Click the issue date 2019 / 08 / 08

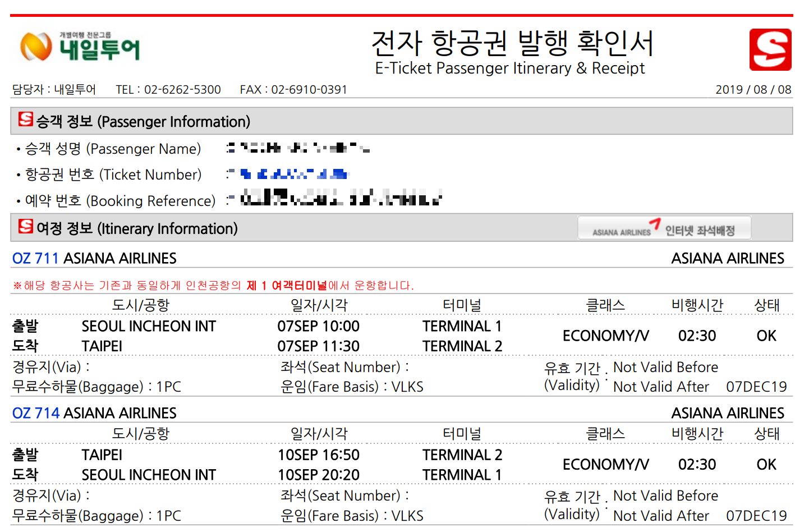click(753, 89)
